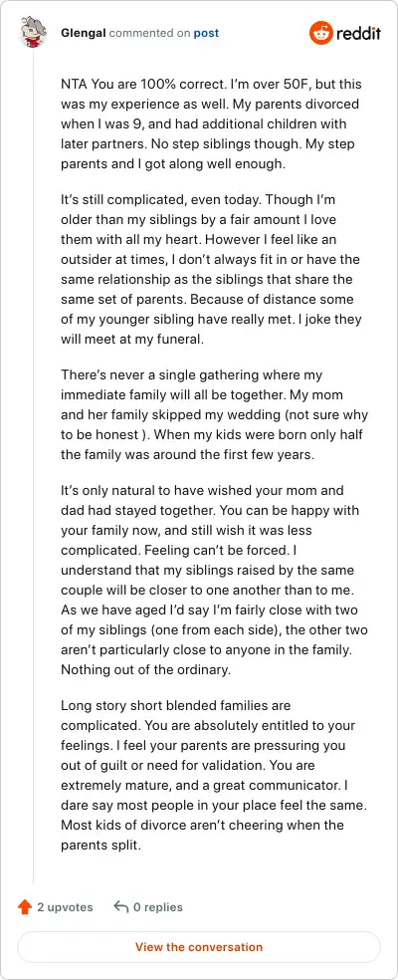Click the reply arrow icon

coord(120,907)
